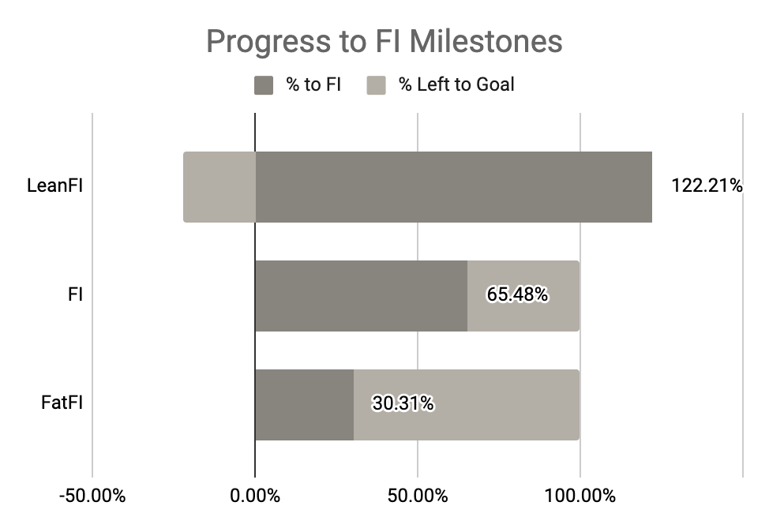The width and height of the screenshot is (769, 532).
Task: Click the chart title Progress to FI Milestones
Action: [384, 41]
